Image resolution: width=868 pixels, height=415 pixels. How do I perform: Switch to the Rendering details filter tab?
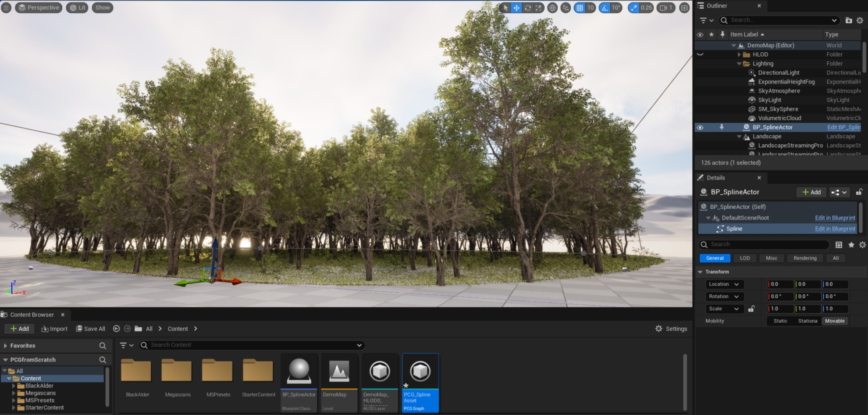[x=805, y=258]
